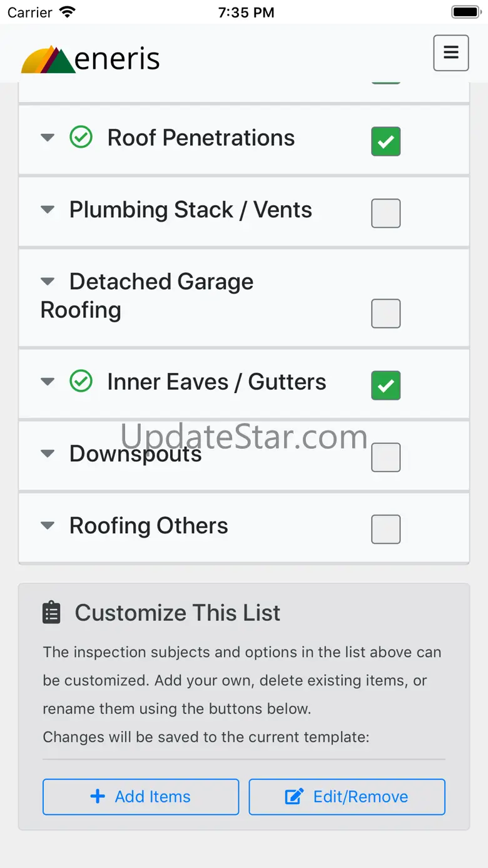
Task: Check the Plumbing Stack / Vents checkbox
Action: pyautogui.click(x=385, y=213)
